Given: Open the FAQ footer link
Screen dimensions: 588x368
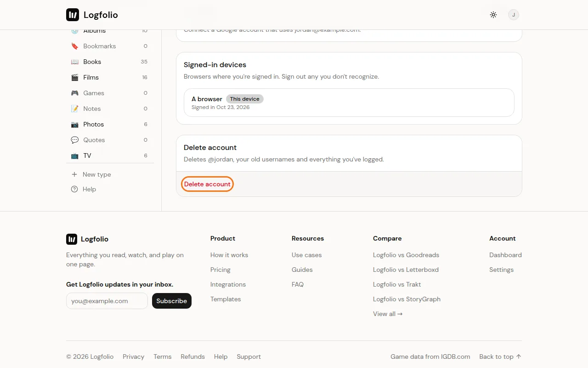Looking at the screenshot, I should coord(298,284).
